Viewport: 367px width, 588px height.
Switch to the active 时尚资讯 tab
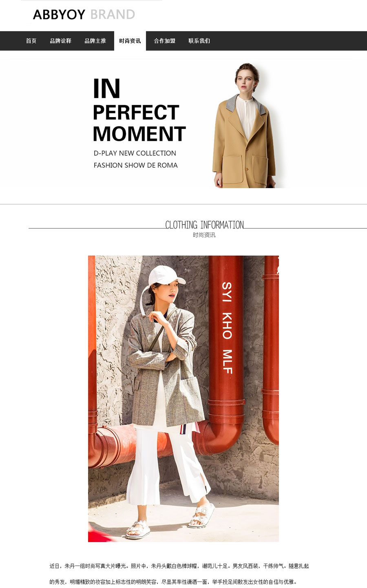coord(130,41)
